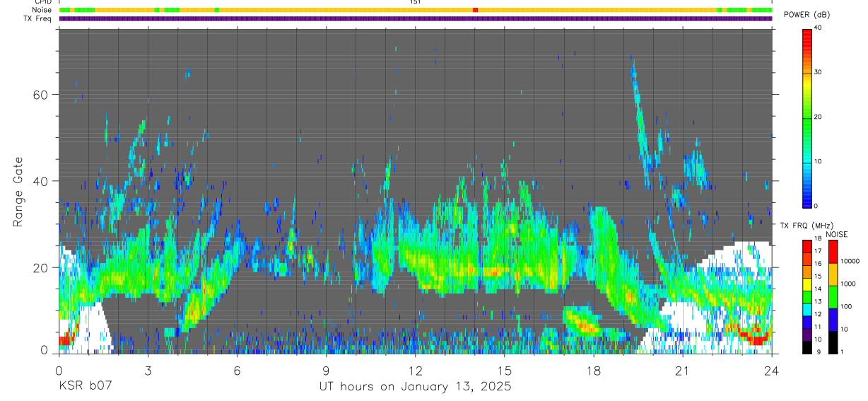Click the NOISE legend tick '1'

pos(843,352)
